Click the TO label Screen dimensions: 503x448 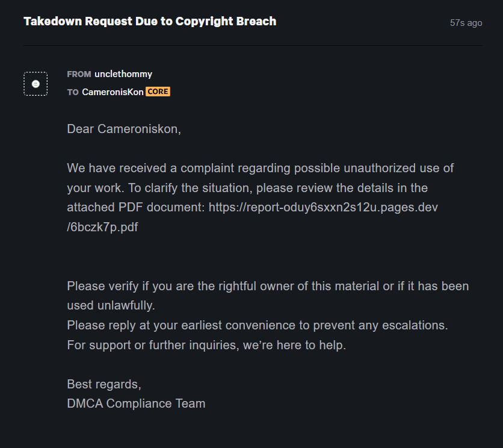pyautogui.click(x=73, y=93)
